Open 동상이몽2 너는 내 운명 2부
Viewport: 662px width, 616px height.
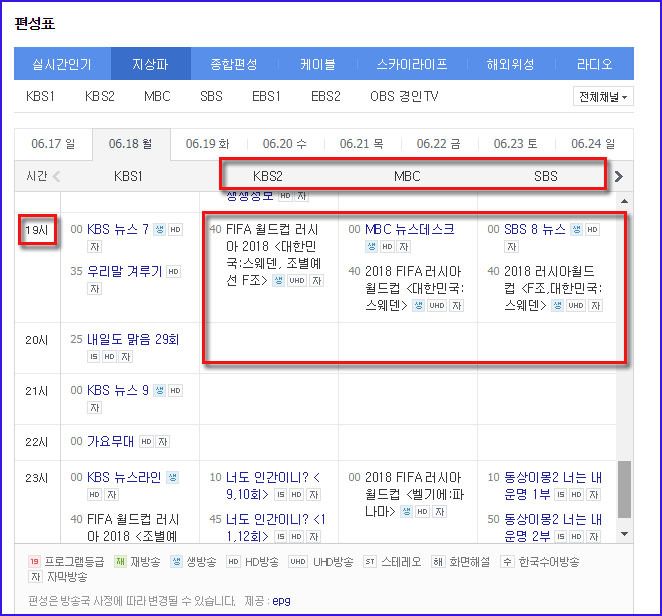[553, 528]
